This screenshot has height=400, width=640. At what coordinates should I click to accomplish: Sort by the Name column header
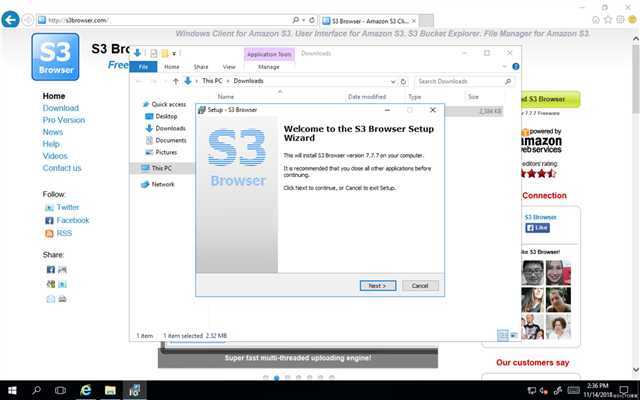point(226,97)
